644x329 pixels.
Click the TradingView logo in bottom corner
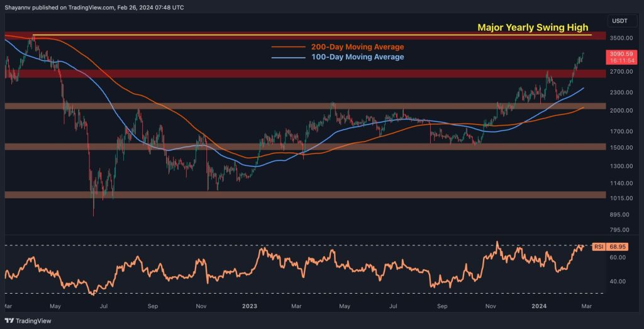tap(25, 320)
